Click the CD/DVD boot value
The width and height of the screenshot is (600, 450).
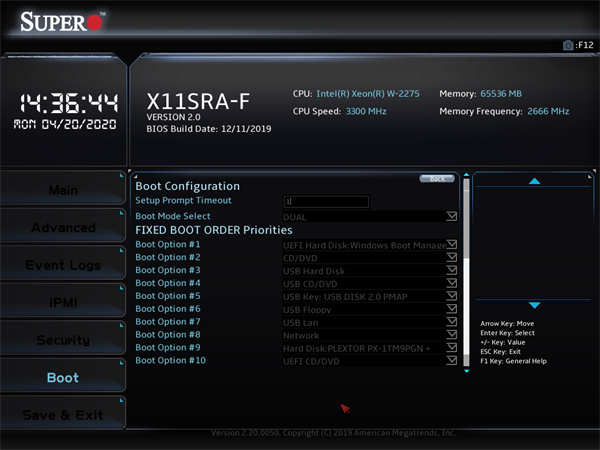pyautogui.click(x=300, y=258)
